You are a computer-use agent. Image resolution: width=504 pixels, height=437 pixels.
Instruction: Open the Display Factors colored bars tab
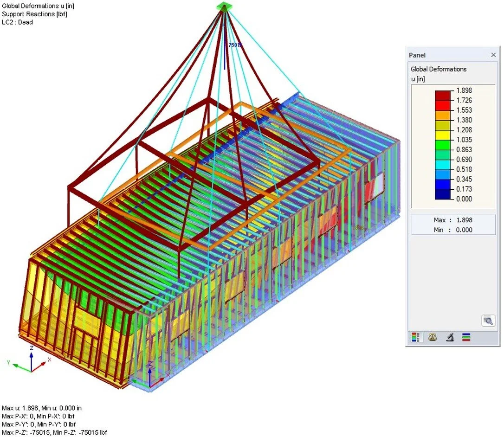click(465, 338)
